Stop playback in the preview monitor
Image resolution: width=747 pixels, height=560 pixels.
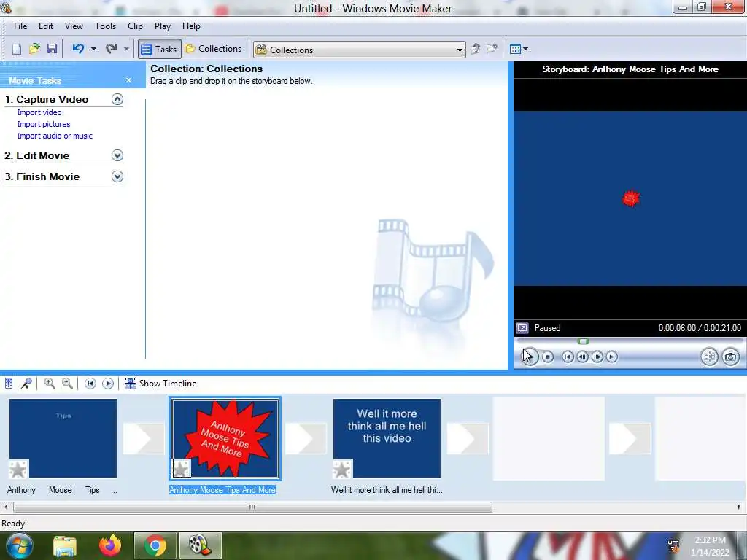pyautogui.click(x=548, y=357)
